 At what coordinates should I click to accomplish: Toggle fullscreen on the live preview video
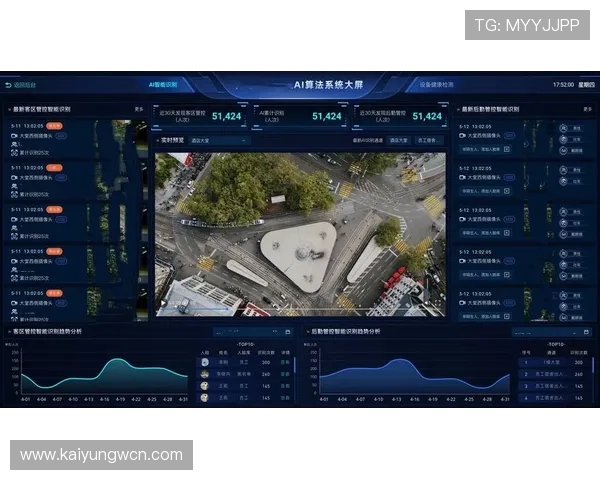click(437, 303)
